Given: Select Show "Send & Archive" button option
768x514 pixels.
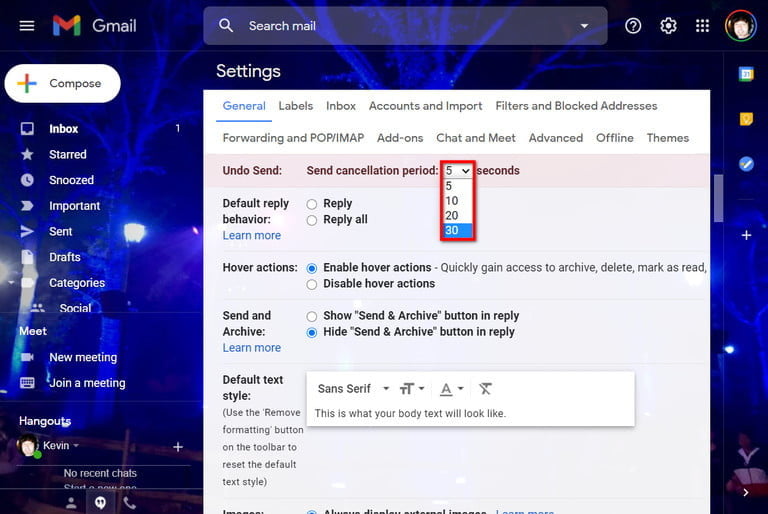Looking at the screenshot, I should click(x=312, y=316).
